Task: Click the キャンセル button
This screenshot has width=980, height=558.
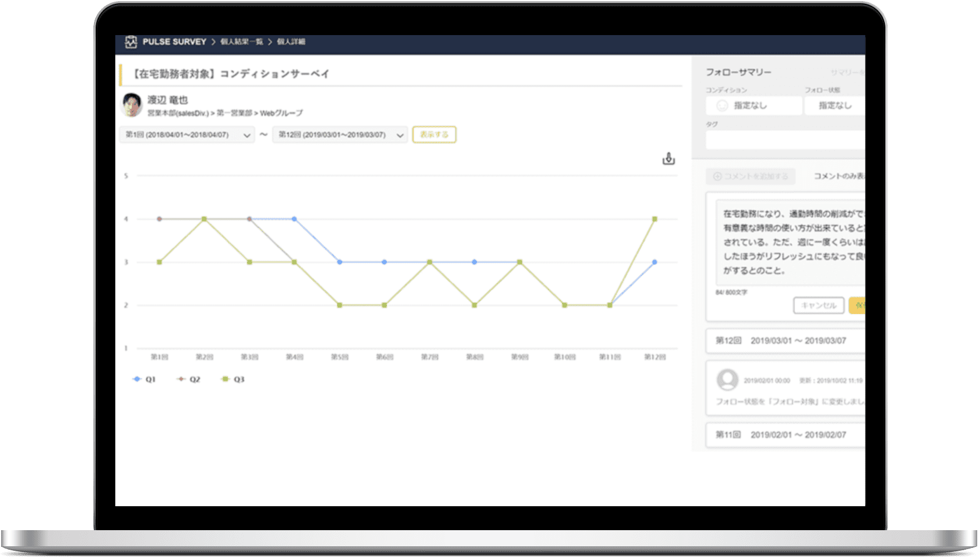Action: coord(819,306)
